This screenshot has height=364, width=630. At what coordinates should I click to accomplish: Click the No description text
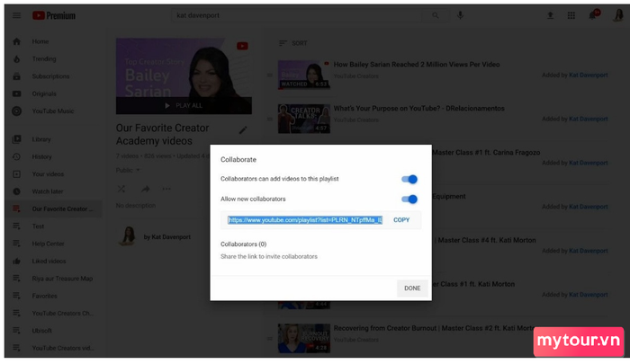click(x=135, y=206)
